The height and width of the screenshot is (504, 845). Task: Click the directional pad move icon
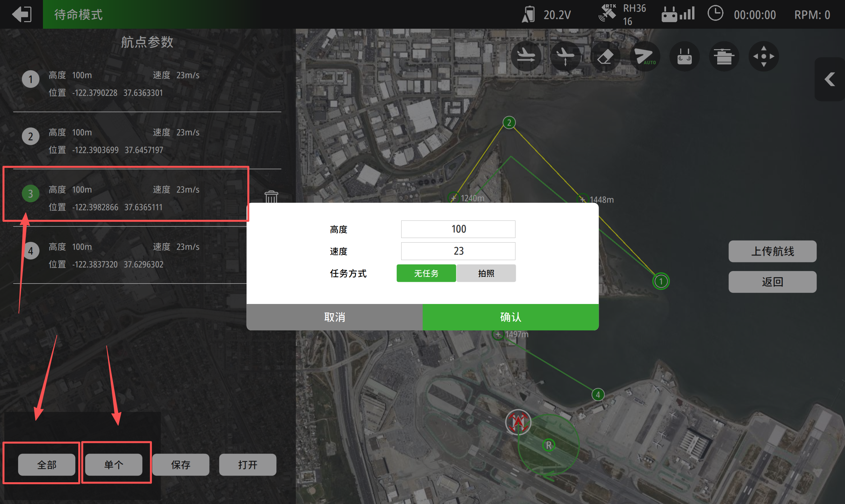[x=763, y=56]
